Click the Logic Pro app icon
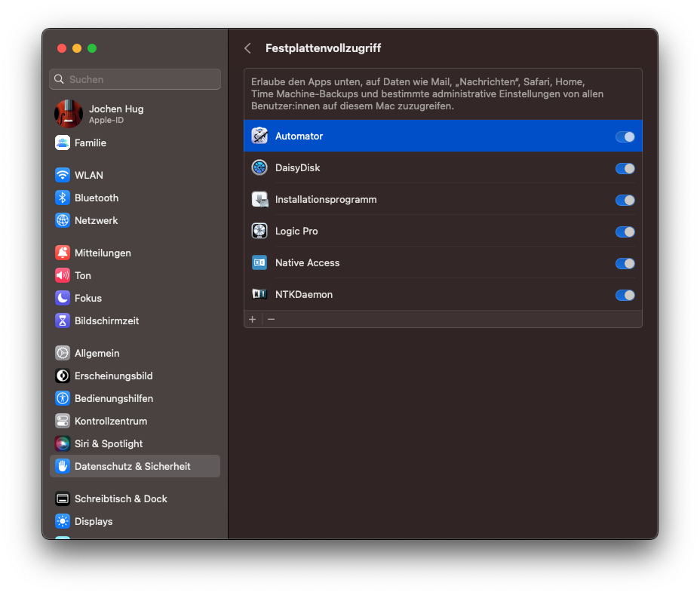 pos(259,231)
